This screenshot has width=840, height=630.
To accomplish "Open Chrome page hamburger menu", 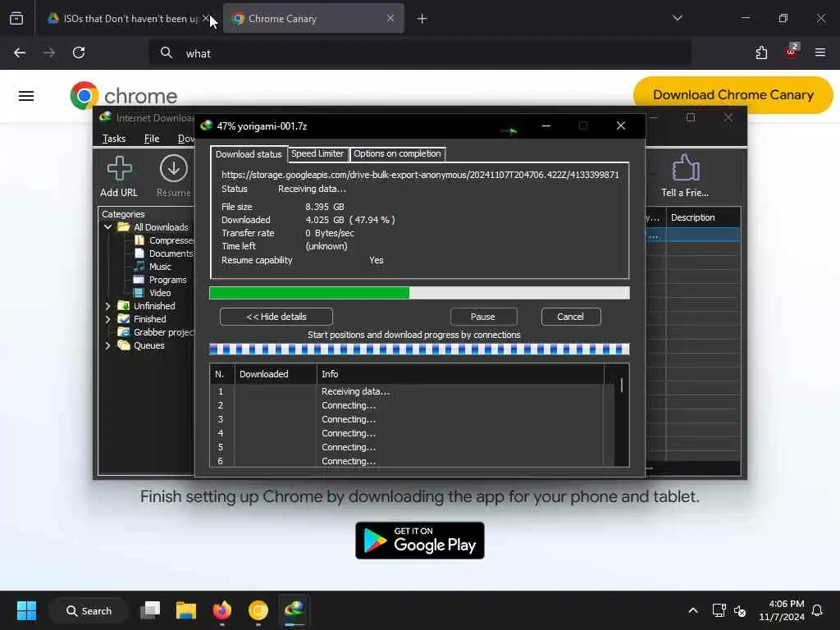I will pyautogui.click(x=26, y=97).
